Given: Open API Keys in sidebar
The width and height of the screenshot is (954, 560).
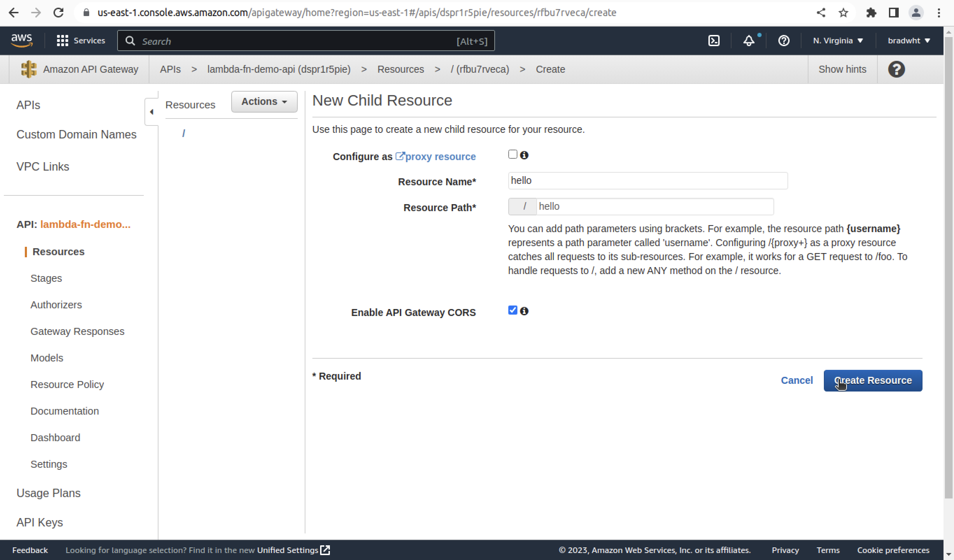Looking at the screenshot, I should pos(40,522).
